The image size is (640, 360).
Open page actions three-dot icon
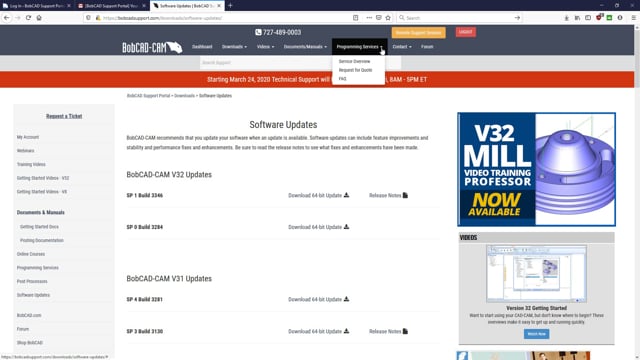[x=369, y=18]
